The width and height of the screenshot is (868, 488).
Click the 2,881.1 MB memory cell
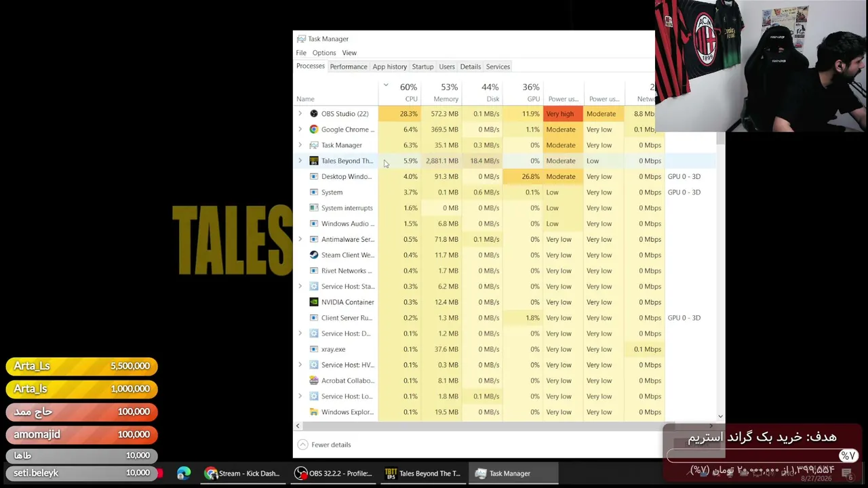click(x=442, y=161)
